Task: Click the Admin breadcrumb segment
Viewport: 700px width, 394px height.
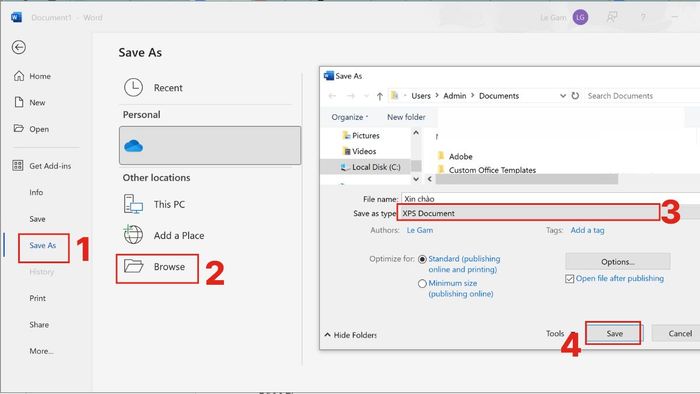Action: [x=454, y=95]
